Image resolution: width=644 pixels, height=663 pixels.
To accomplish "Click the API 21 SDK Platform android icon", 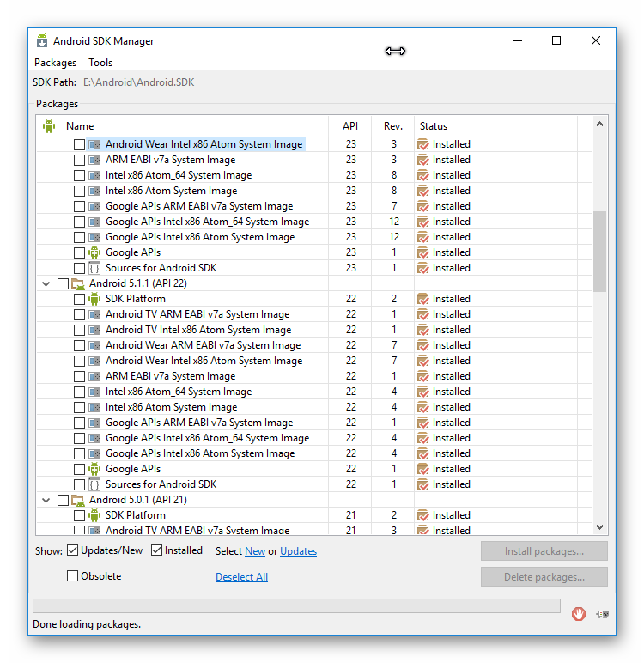I will 94,515.
